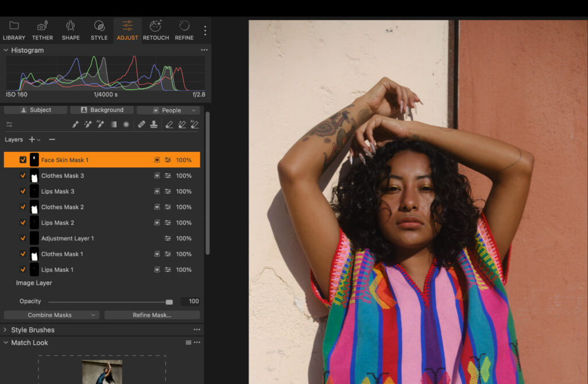Select the Clone stamp tool
This screenshot has height=384, width=588.
point(154,124)
